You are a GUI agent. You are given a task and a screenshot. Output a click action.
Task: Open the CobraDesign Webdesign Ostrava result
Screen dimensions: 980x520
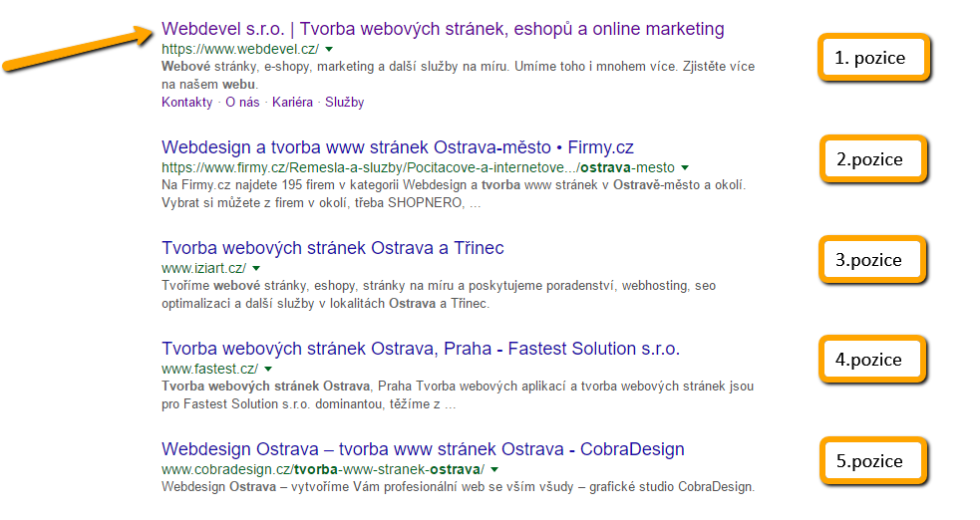[423, 449]
